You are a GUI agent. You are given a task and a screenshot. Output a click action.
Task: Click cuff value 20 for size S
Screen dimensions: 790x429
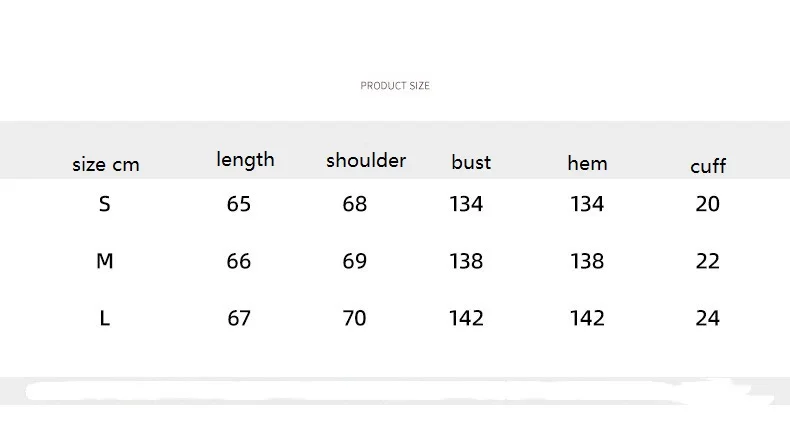tap(708, 204)
